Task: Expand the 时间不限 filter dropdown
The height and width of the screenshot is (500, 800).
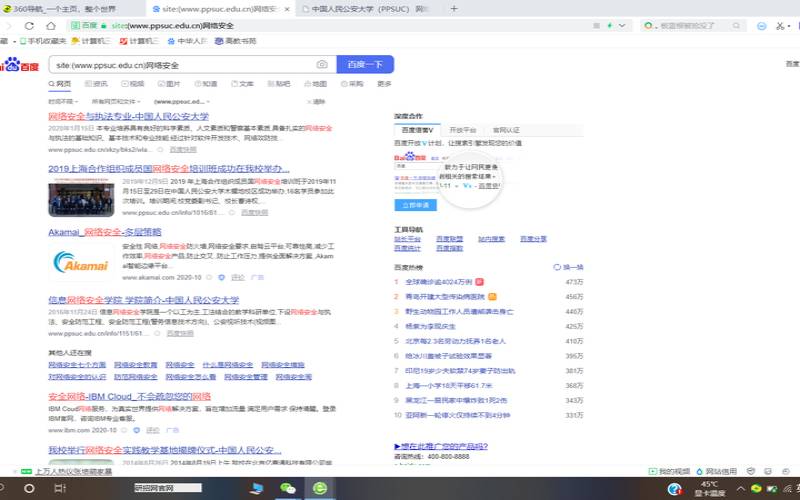Action: 63,102
